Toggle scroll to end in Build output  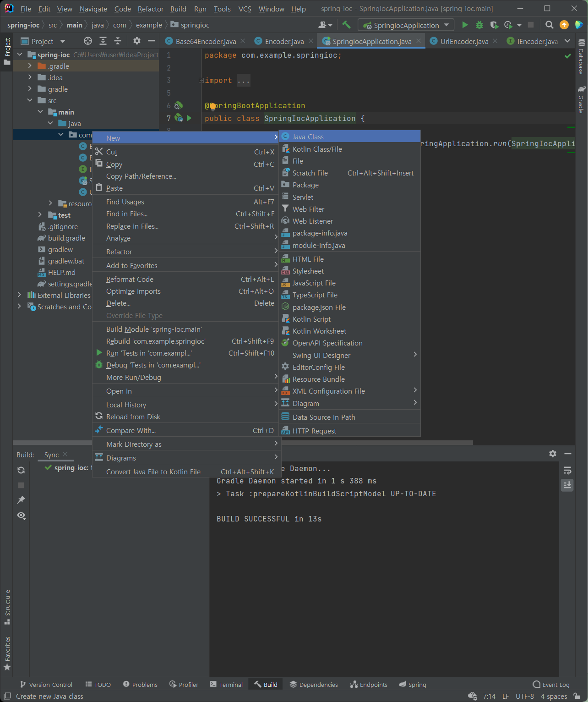pyautogui.click(x=567, y=485)
